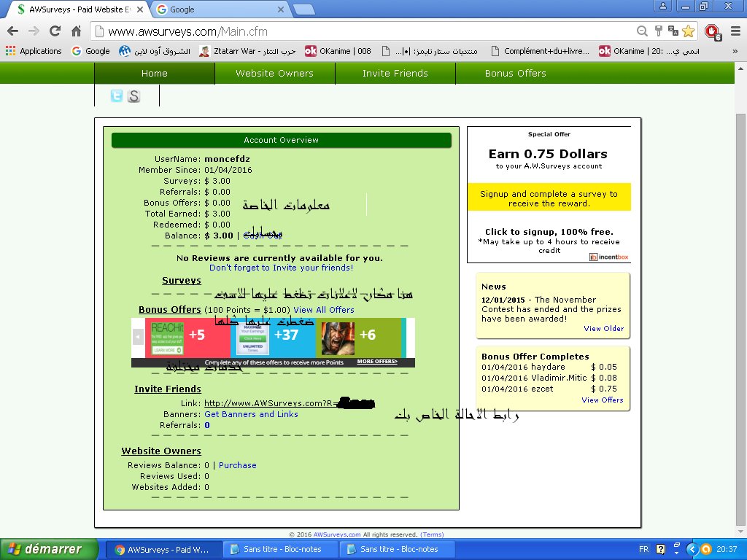747x560 pixels.
Task: Open the Website Owners menu item
Action: point(275,74)
